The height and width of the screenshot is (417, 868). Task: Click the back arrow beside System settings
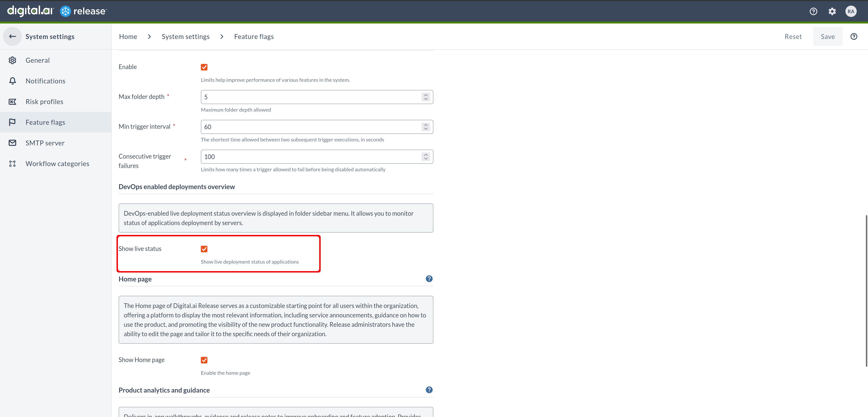[x=12, y=36]
